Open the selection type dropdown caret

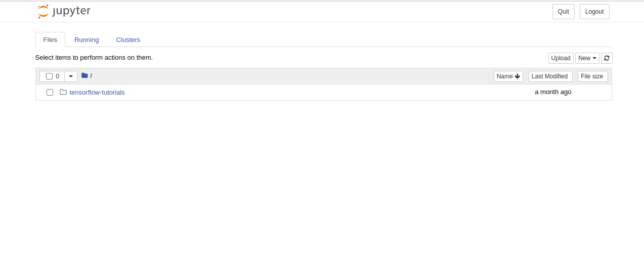(71, 76)
